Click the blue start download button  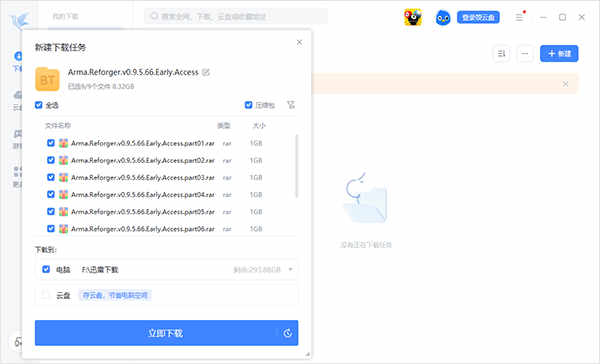(x=166, y=333)
